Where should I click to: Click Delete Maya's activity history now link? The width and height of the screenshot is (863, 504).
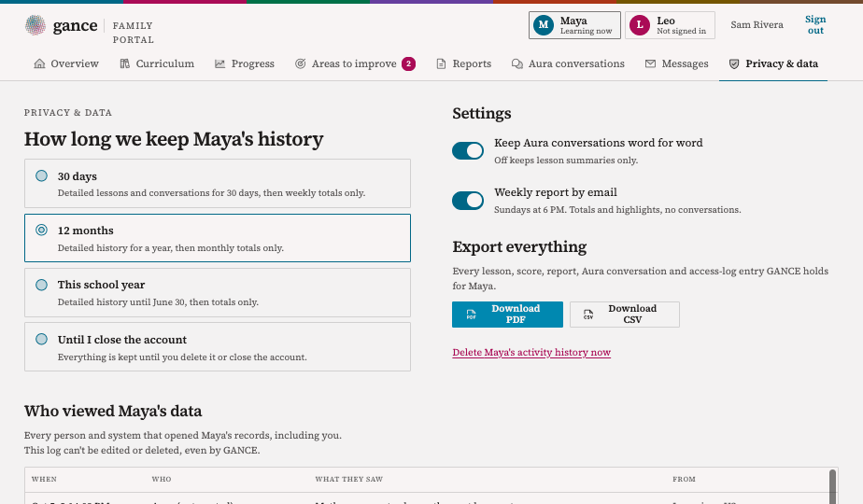coord(531,352)
